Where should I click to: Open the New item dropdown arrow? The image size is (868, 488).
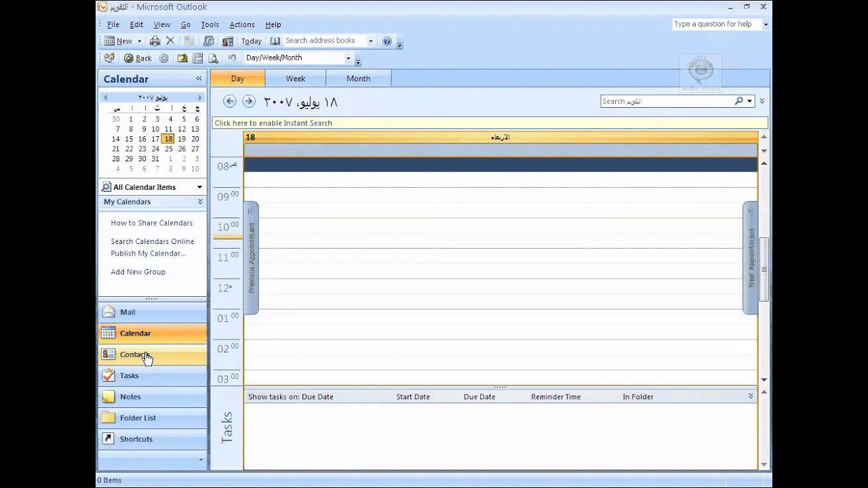coord(140,41)
